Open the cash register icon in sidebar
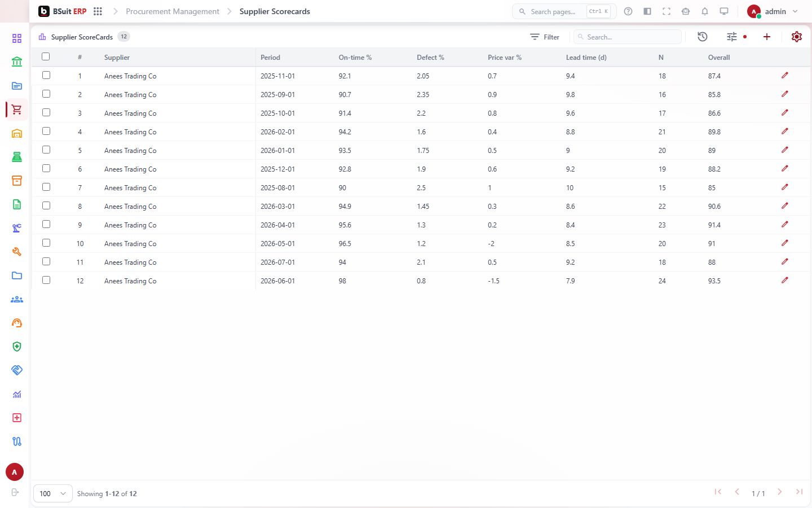 pos(17,157)
